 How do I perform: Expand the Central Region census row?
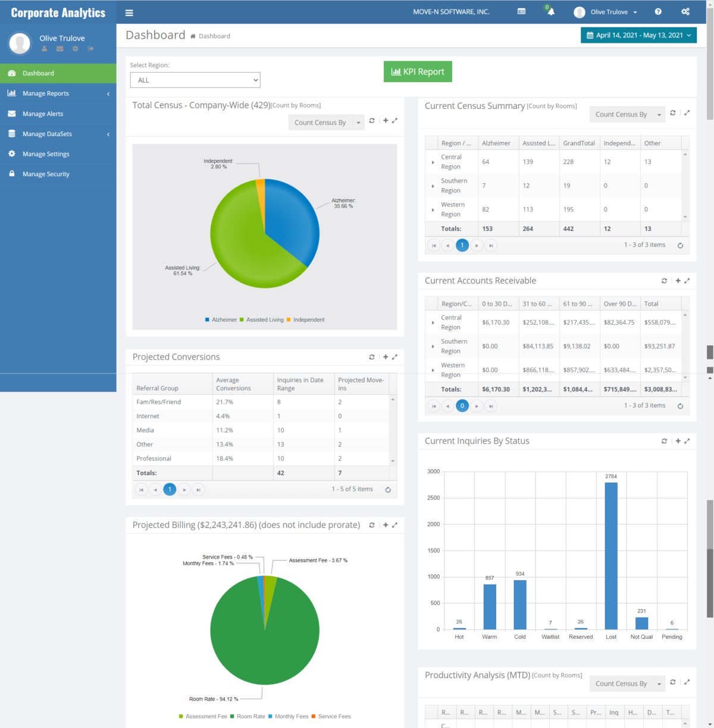pyautogui.click(x=433, y=162)
